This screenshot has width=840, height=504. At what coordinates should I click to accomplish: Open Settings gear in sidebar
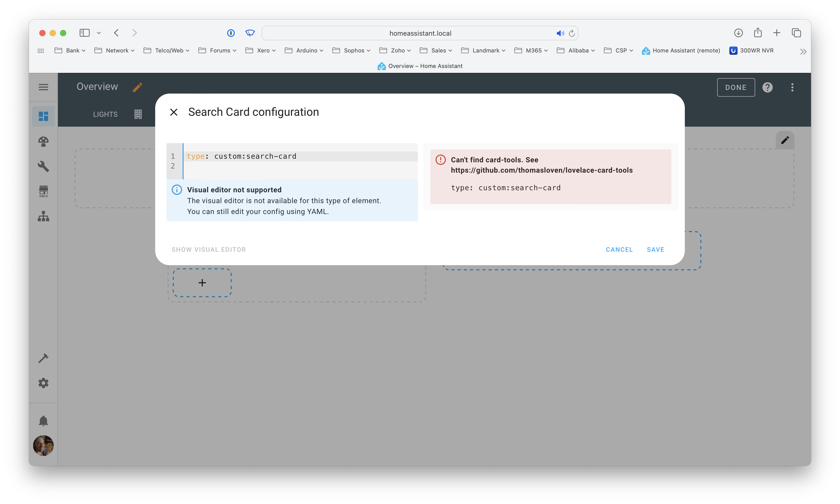pos(43,383)
